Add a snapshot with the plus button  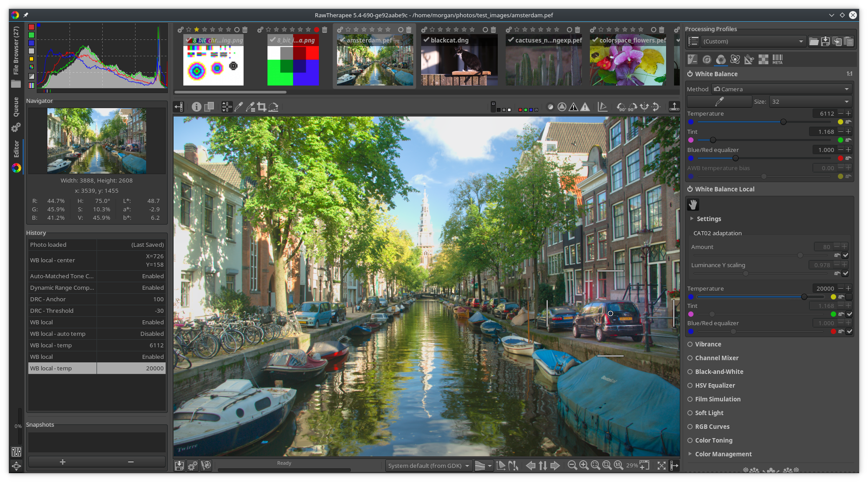tap(62, 462)
